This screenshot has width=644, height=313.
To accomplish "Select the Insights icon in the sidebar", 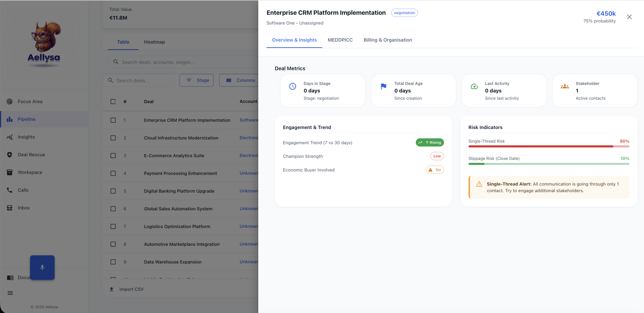I will (9, 137).
